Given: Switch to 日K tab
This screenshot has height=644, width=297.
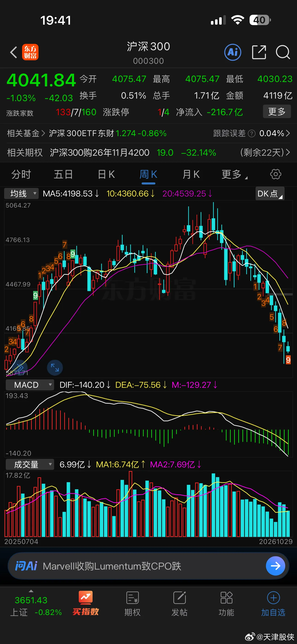Looking at the screenshot, I should (106, 175).
